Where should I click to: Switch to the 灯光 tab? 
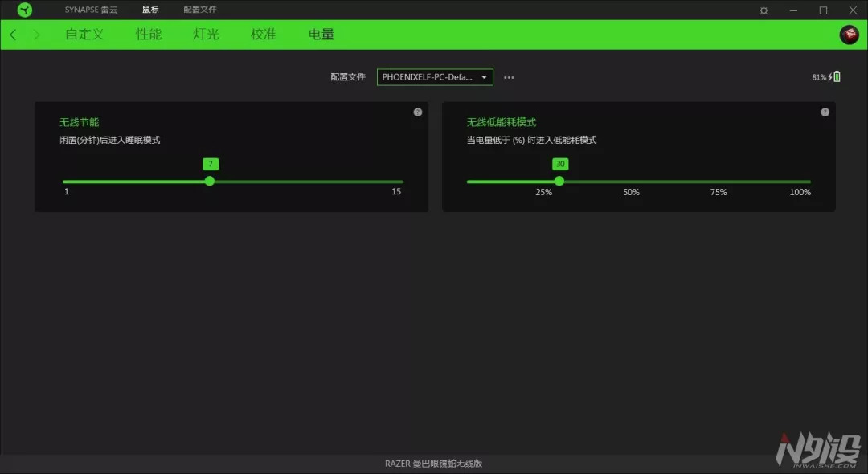[206, 35]
